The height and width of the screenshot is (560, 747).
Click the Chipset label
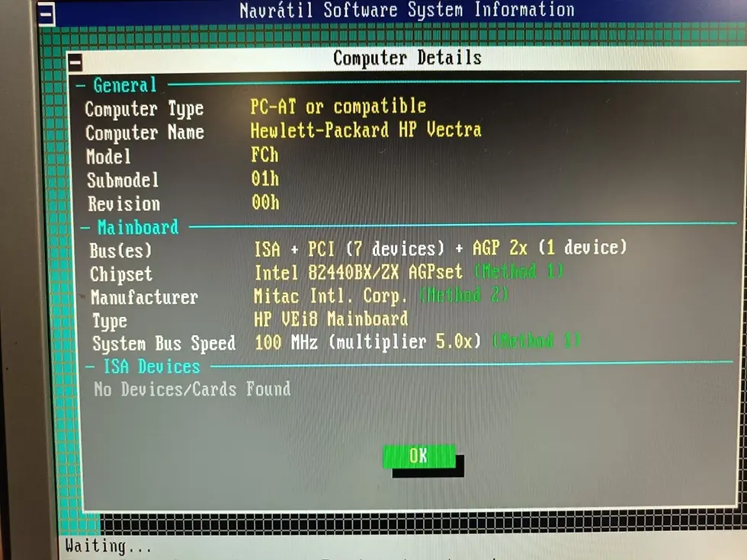[121, 274]
